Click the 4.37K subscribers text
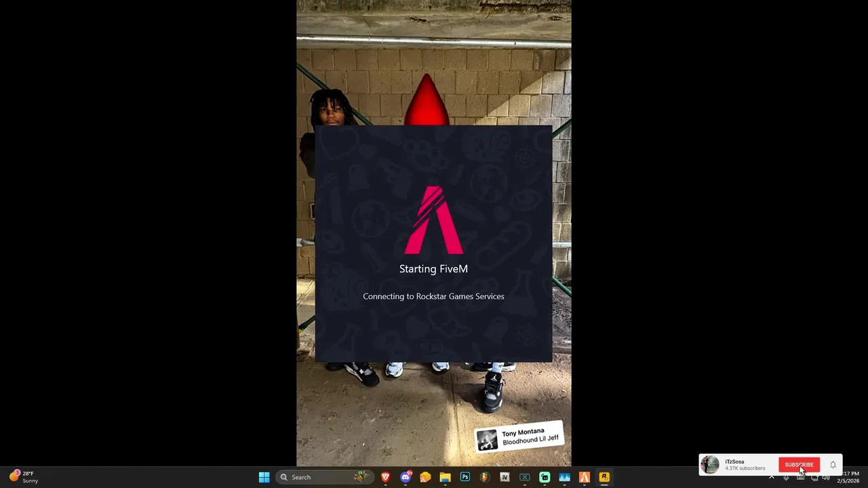 [745, 468]
